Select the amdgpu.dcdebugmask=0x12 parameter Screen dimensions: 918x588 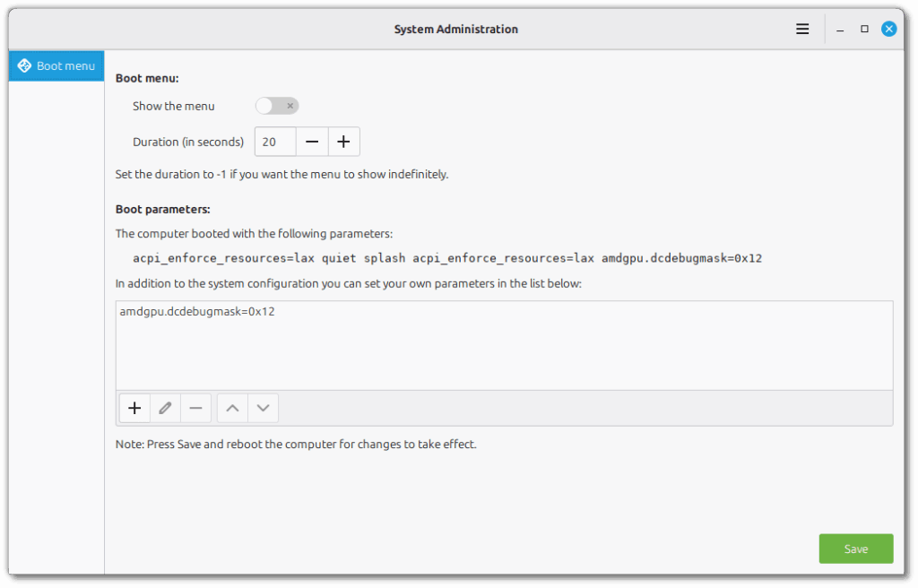pos(199,311)
